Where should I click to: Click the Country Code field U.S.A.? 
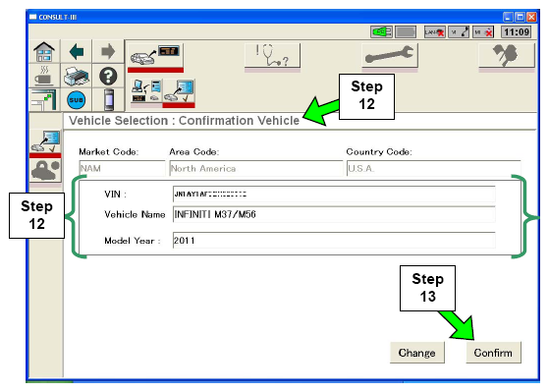coord(433,169)
